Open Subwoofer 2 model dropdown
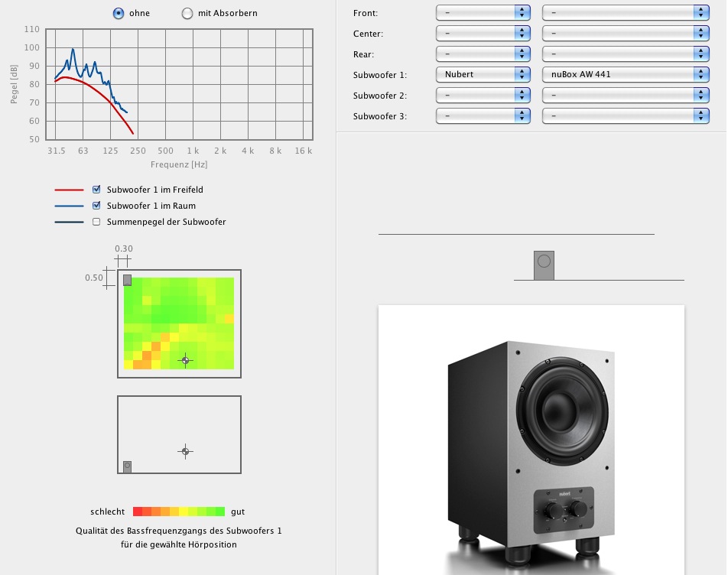The height and width of the screenshot is (575, 728). click(626, 96)
